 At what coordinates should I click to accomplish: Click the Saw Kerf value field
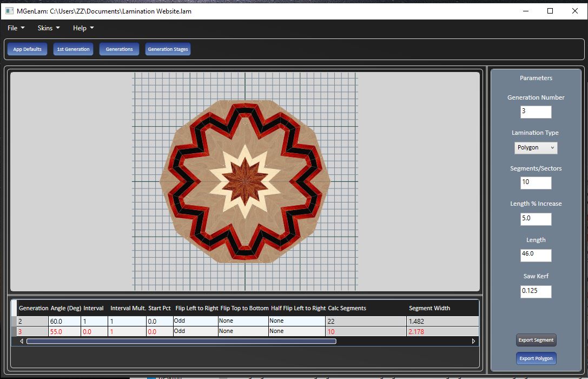tap(536, 292)
